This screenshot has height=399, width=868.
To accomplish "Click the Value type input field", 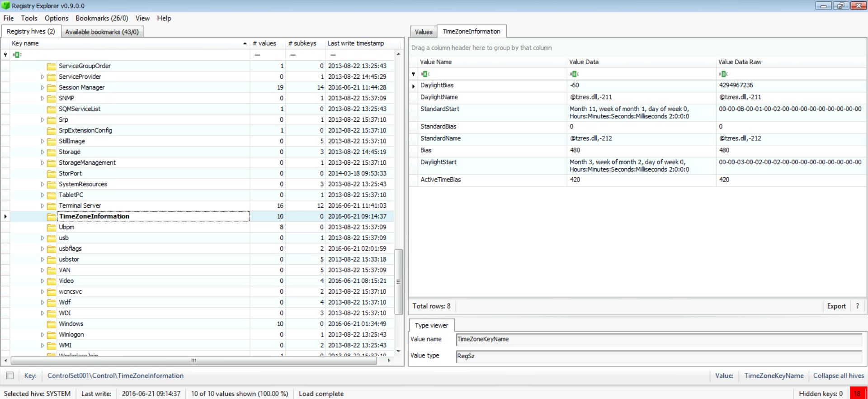I will [x=659, y=356].
